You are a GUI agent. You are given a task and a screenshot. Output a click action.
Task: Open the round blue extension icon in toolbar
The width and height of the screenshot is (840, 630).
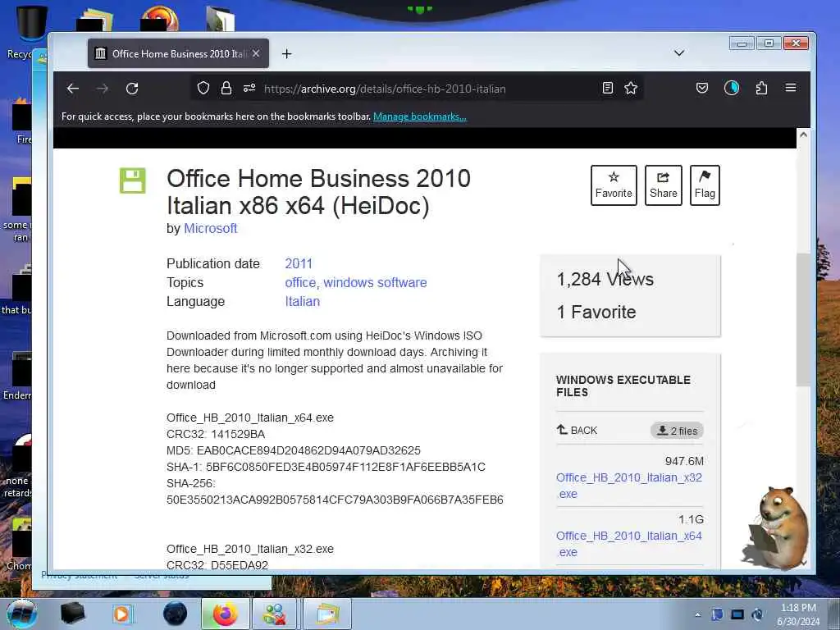click(731, 88)
